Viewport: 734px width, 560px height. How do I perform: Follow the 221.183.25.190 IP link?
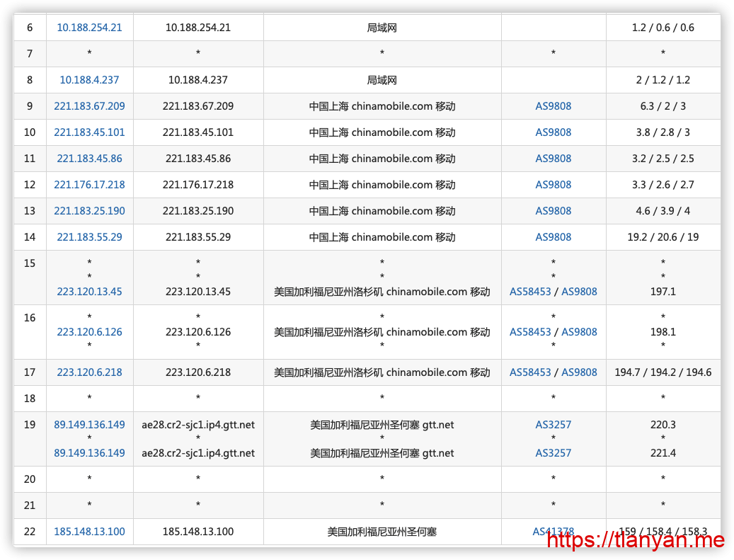tap(89, 211)
